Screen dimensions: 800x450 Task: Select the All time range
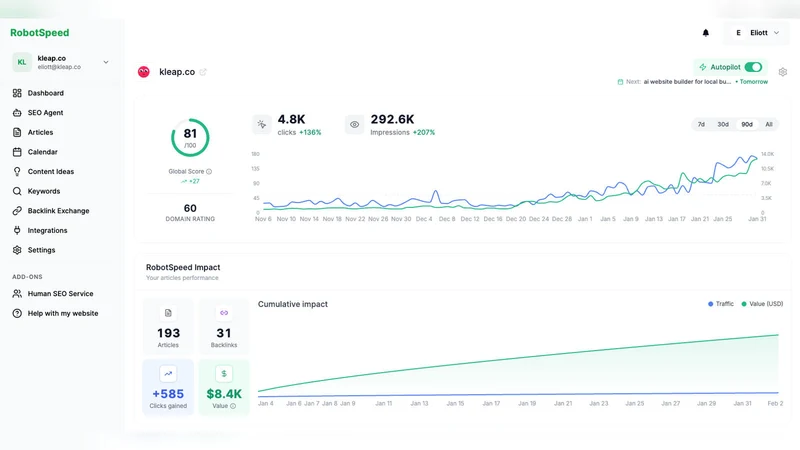pos(768,124)
